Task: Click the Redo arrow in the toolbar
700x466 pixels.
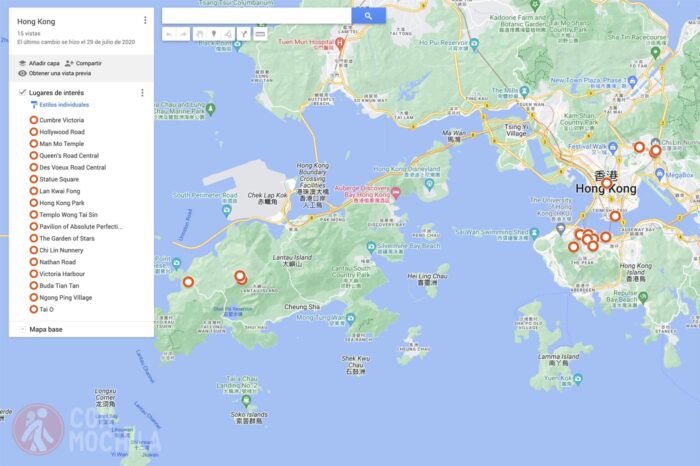Action: (x=183, y=34)
